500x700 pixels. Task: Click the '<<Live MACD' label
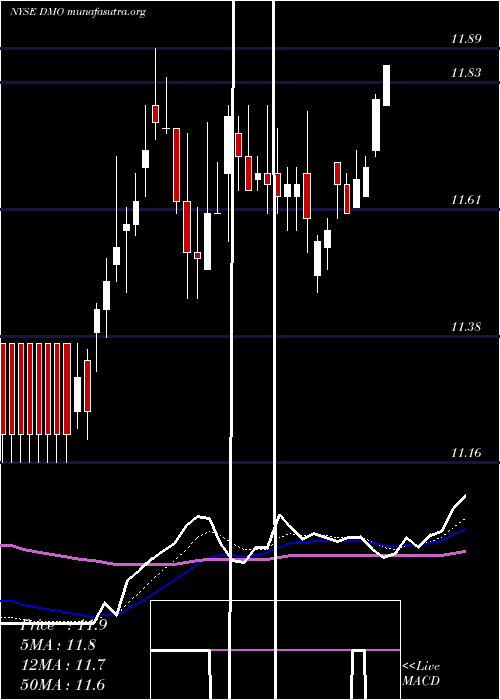(421, 674)
